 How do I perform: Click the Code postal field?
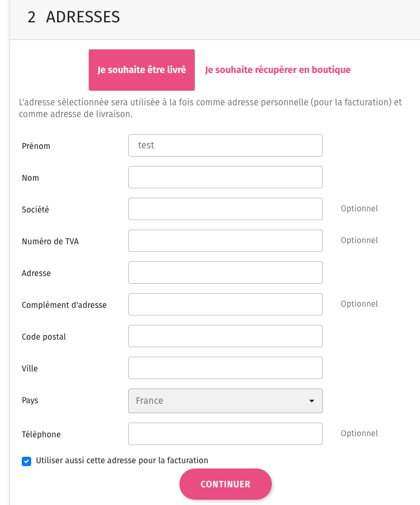(225, 336)
